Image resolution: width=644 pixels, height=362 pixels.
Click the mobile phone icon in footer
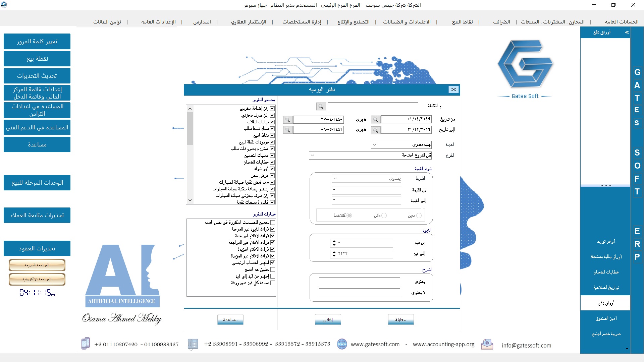[x=86, y=344]
